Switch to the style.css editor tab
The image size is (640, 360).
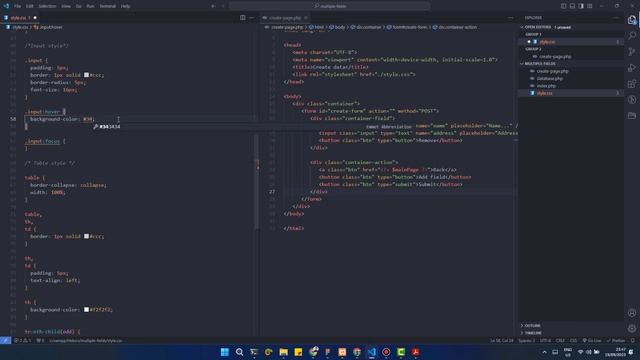click(20, 18)
